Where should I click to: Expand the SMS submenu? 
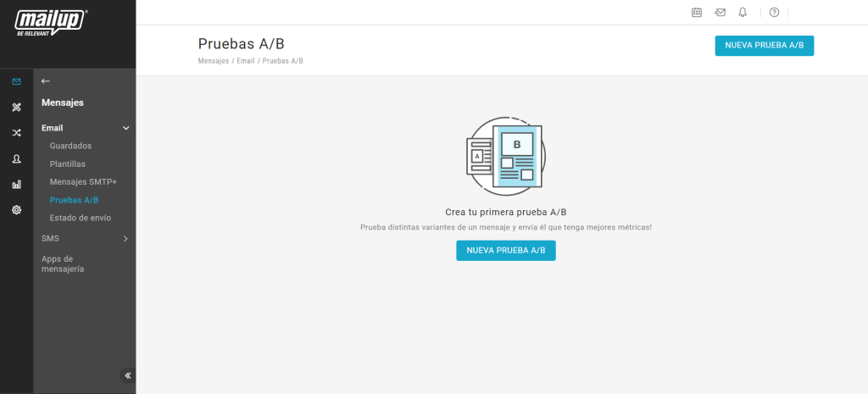click(125, 239)
